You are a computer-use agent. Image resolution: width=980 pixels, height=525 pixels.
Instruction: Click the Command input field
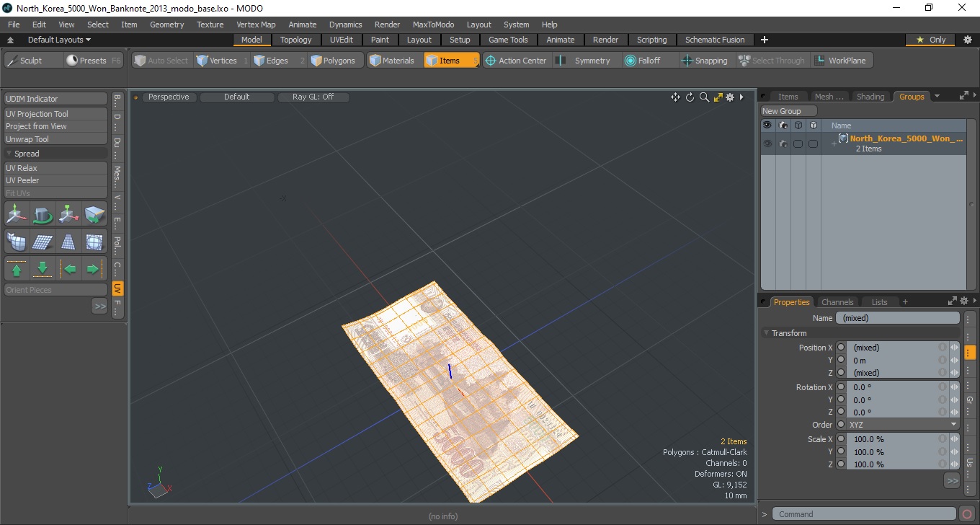865,514
